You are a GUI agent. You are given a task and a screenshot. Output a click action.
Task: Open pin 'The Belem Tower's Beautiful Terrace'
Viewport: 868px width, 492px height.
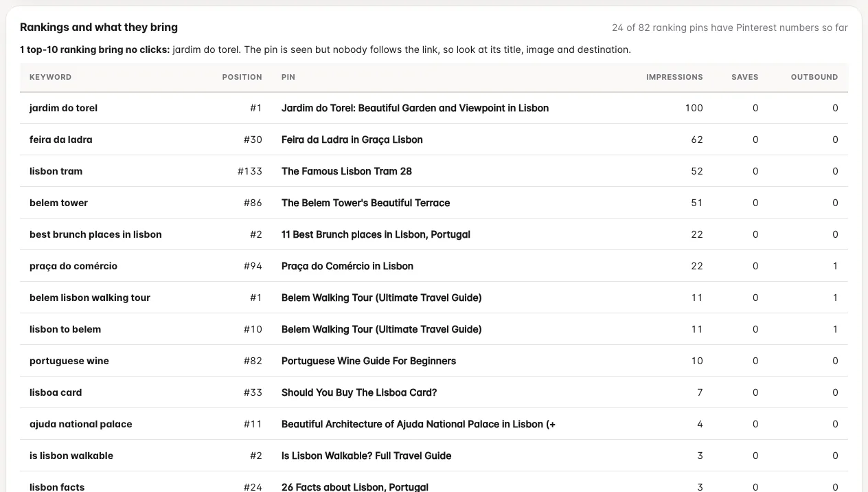pos(366,203)
